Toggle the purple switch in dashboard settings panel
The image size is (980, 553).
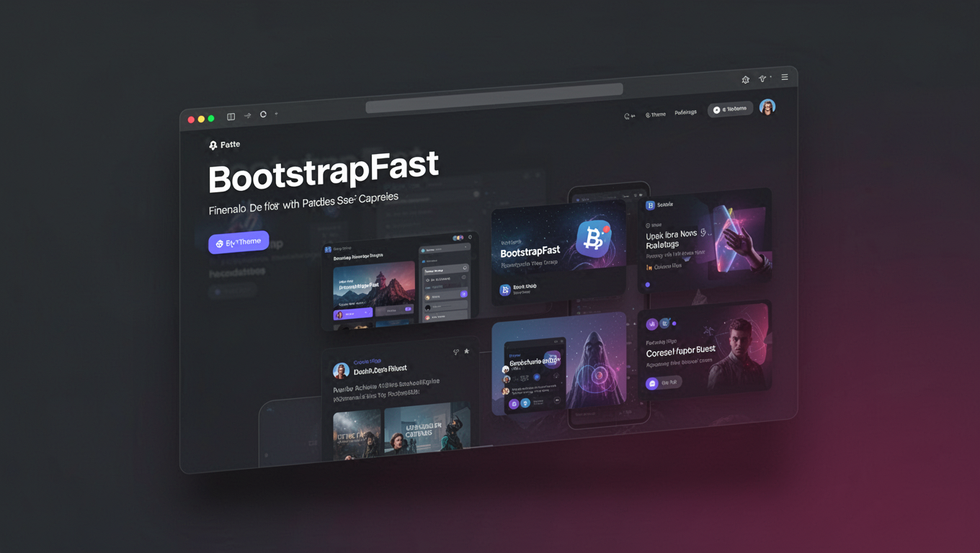click(463, 294)
